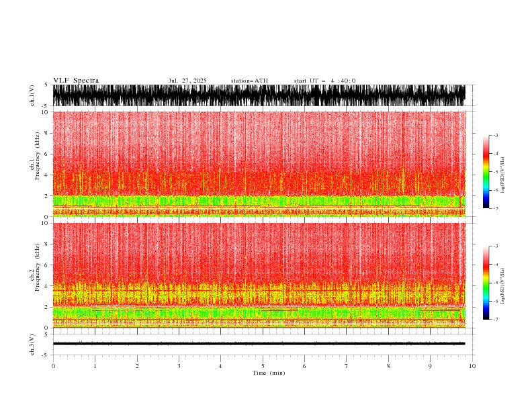The height and width of the screenshot is (411, 532).
Task: Click the "-6" label on ch.2 color bar
Action: (x=496, y=301)
